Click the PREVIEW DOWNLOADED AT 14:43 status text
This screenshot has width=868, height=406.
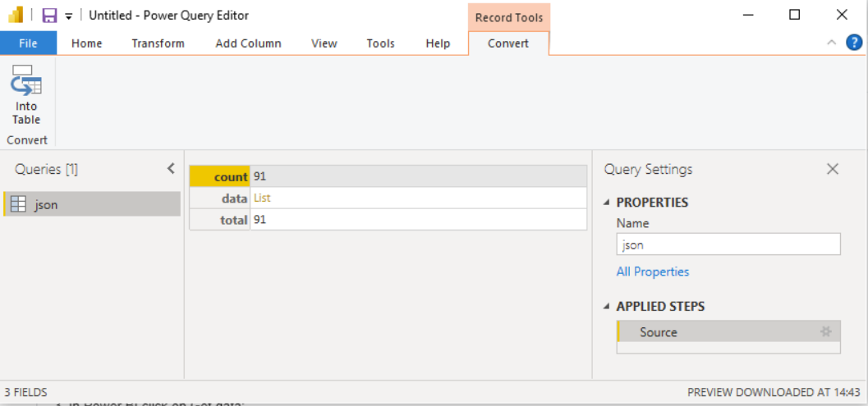(774, 392)
